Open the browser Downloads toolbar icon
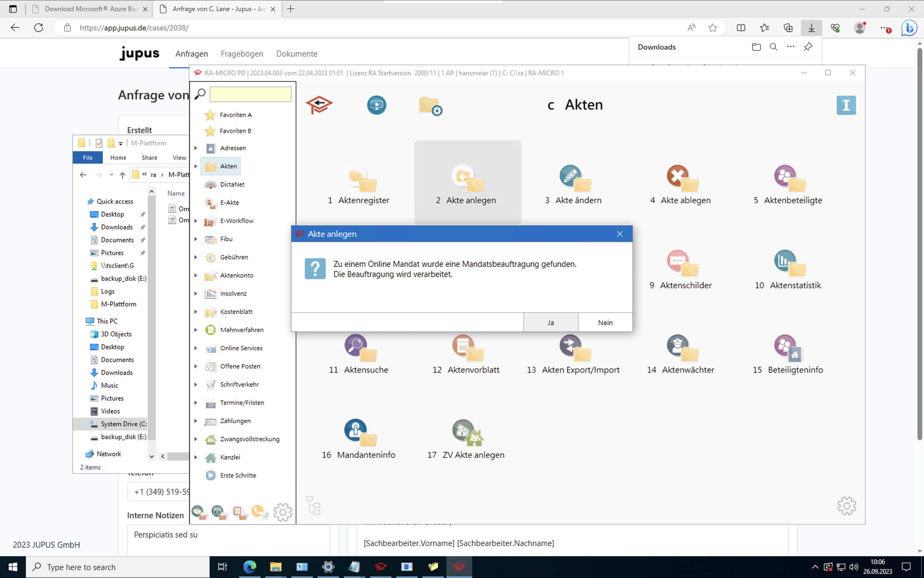This screenshot has width=924, height=578. (811, 28)
